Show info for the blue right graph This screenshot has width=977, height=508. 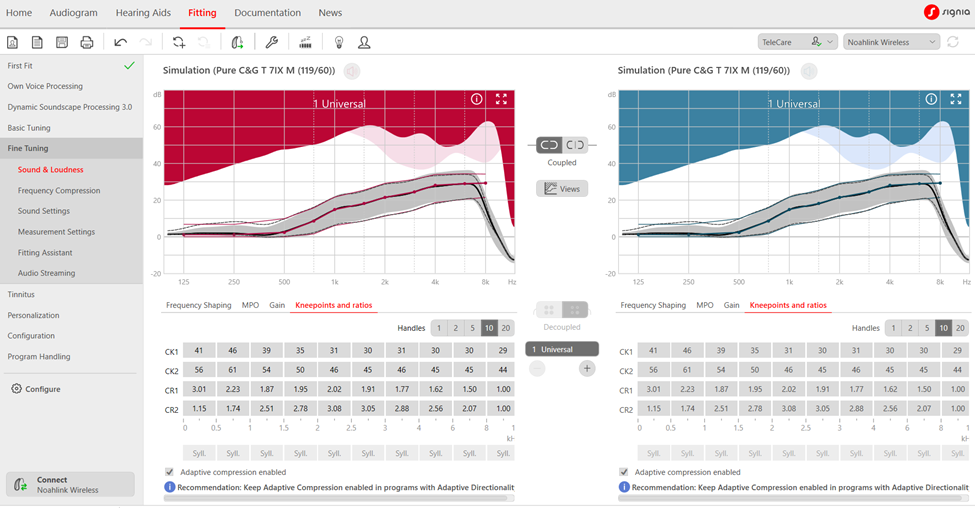pyautogui.click(x=931, y=99)
